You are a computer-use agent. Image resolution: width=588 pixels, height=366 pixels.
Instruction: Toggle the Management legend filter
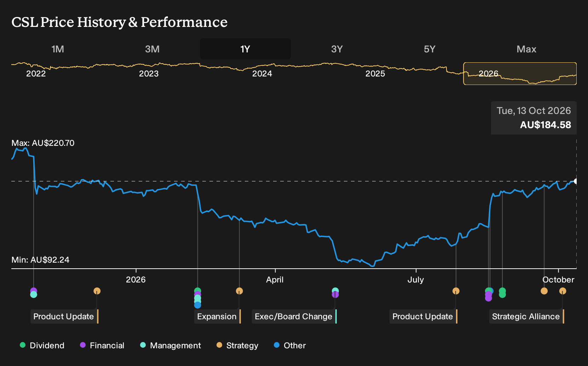tap(170, 345)
